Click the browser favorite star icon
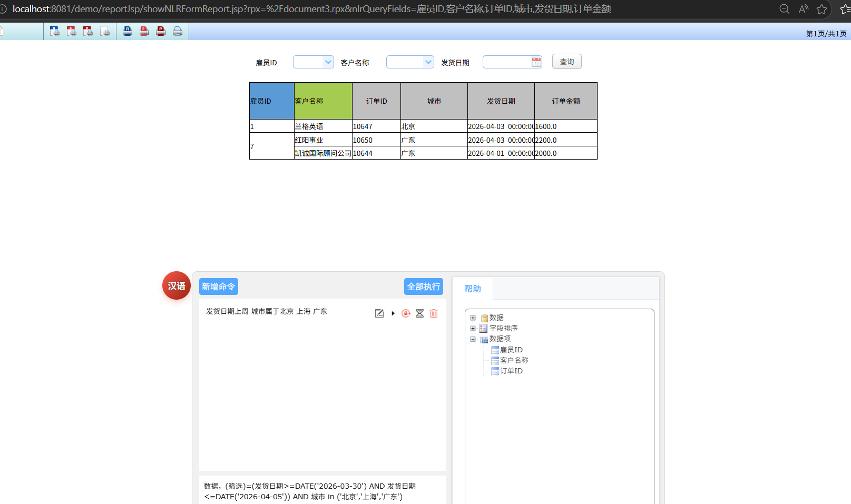 click(822, 9)
